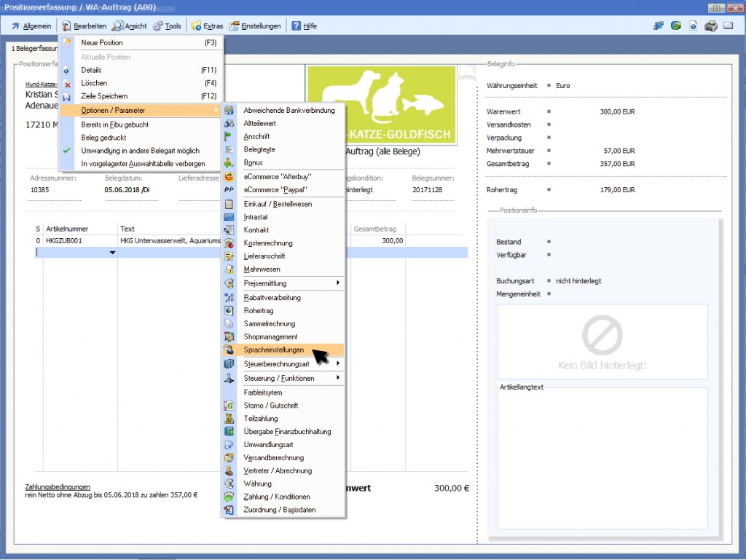The height and width of the screenshot is (560, 746).
Task: Click the floppy disk Zeile Speichern icon
Action: pos(67,96)
